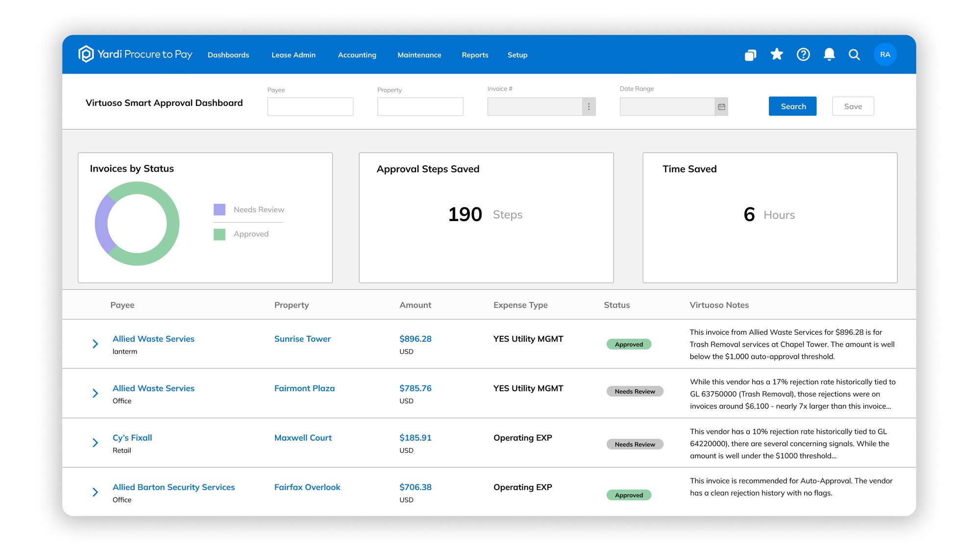Click the Approved badge for Fairfax Overlook

[x=629, y=495]
